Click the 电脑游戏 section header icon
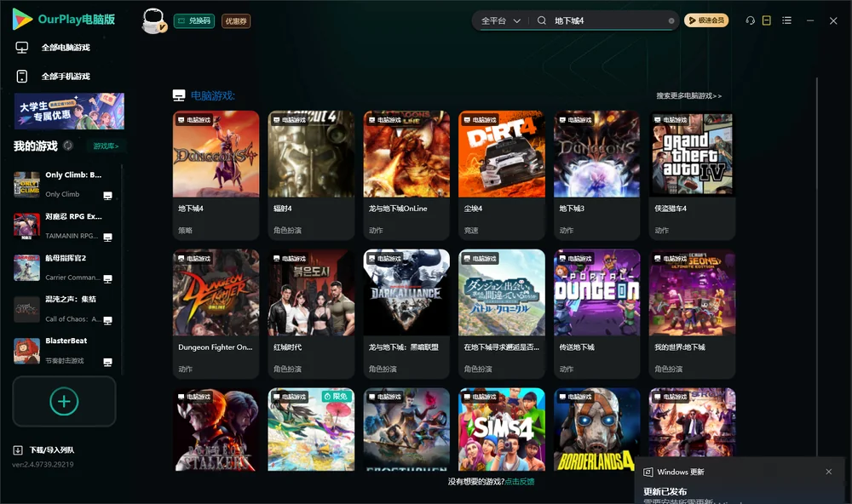Image resolution: width=852 pixels, height=504 pixels. click(179, 95)
